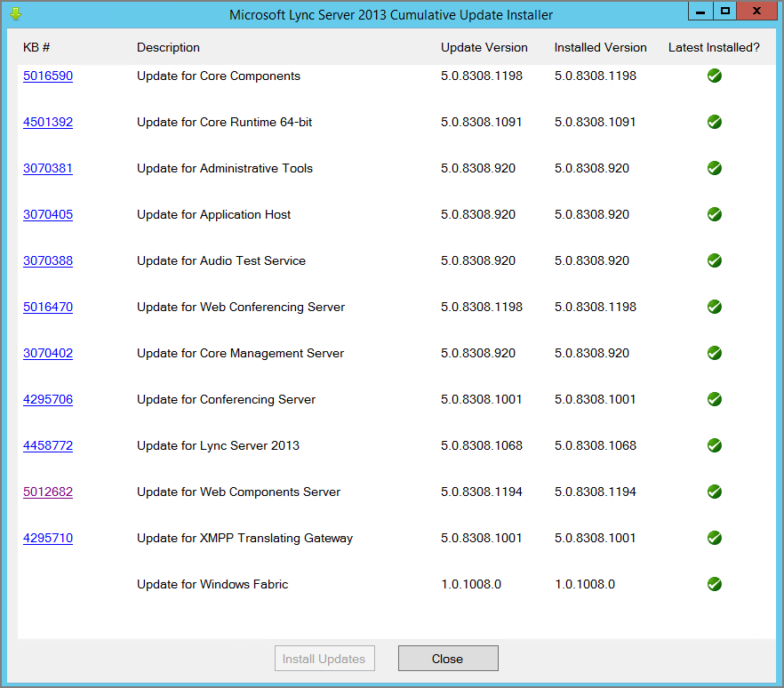784x688 pixels.
Task: Select 'Update for Web Conferencing Server' text
Action: click(241, 308)
